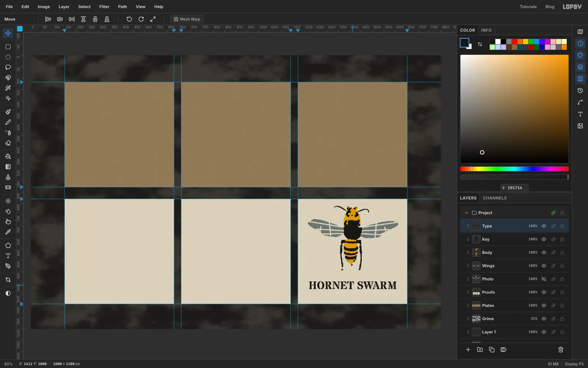Click the hex color field 191714
Viewport: 588px width, 368px height.
tap(514, 188)
